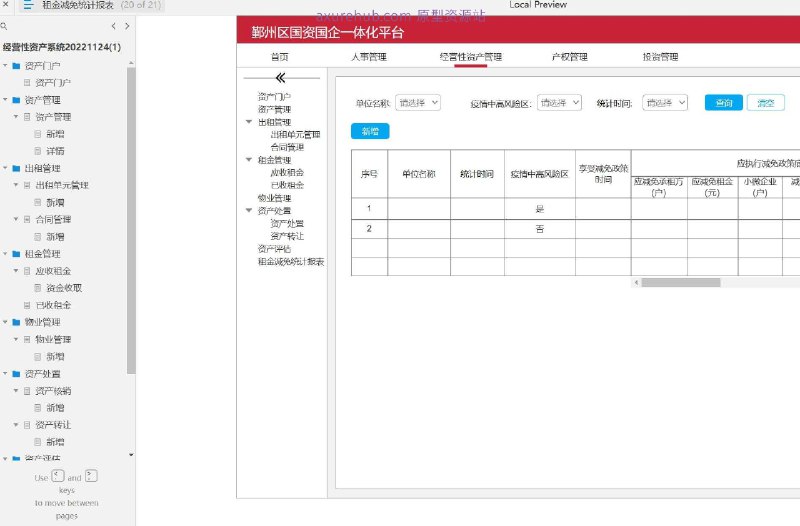
Task: Click the sitemap vertical scrollbar thumb
Action: 131,220
